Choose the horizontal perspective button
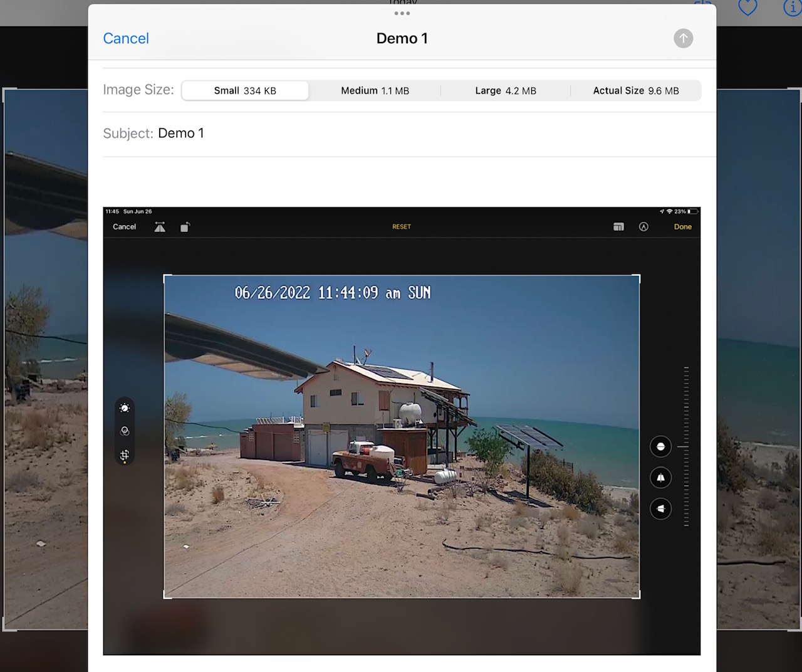 coord(660,508)
